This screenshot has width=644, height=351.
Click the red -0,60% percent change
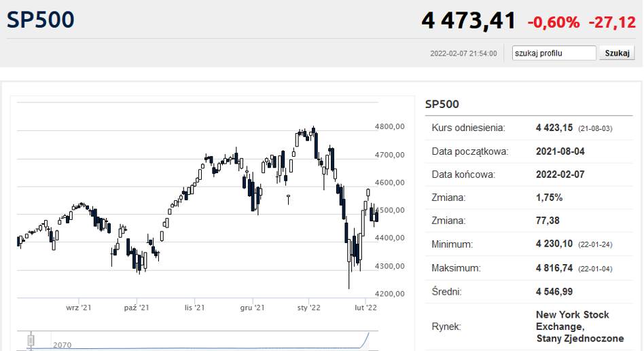click(x=553, y=22)
